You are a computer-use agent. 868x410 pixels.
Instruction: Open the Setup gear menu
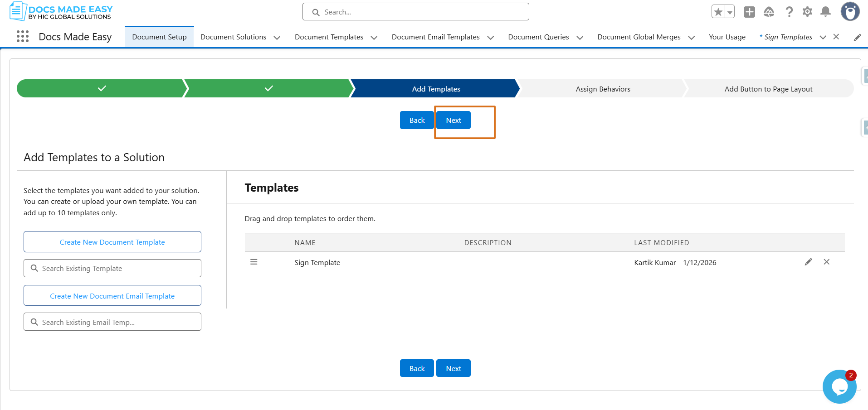[807, 12]
